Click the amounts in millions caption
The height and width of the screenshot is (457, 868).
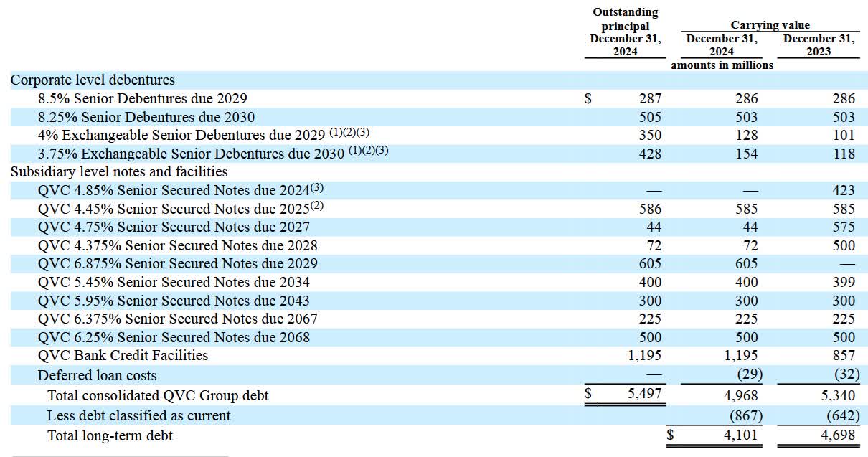click(x=722, y=65)
